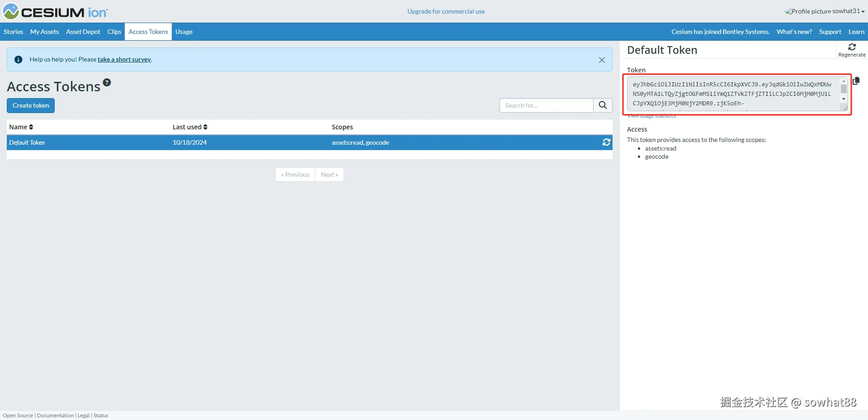Click the Create token button
Image resolution: width=868 pixels, height=420 pixels.
[x=31, y=105]
